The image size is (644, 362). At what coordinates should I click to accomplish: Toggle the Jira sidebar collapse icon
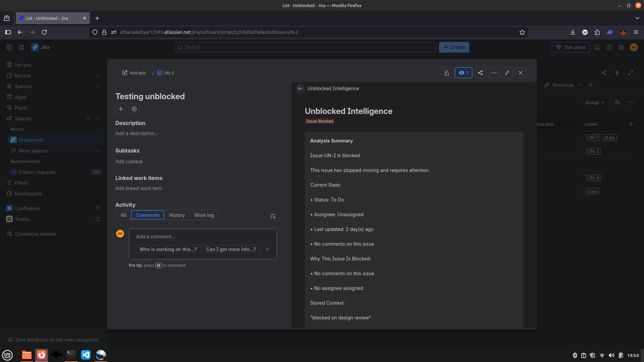tap(9, 47)
